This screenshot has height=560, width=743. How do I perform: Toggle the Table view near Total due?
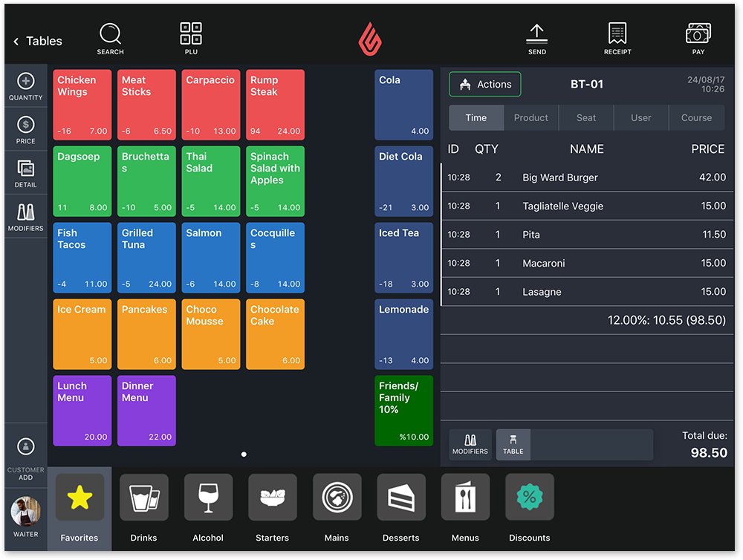pos(513,444)
